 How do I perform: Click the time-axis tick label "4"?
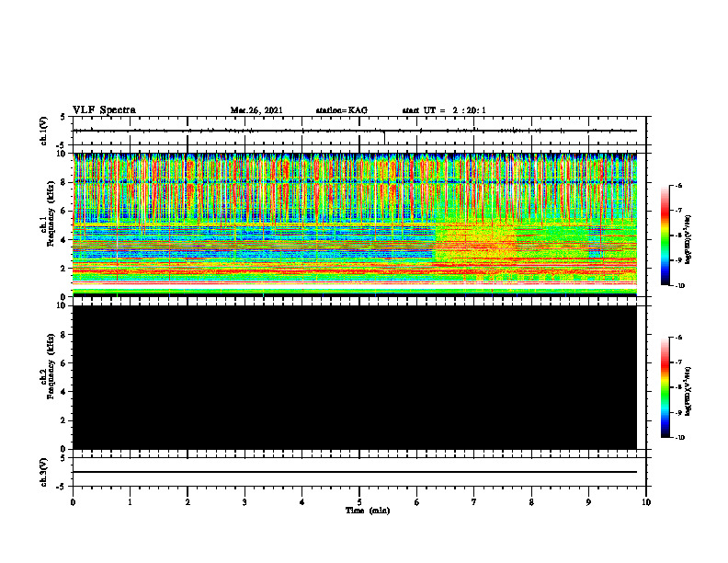[302, 502]
